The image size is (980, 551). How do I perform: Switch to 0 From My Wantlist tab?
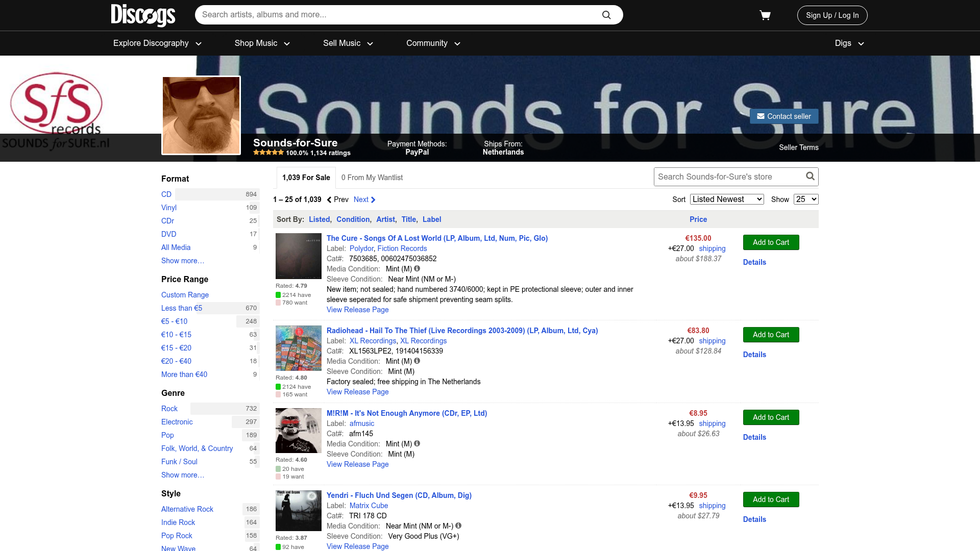[372, 178]
